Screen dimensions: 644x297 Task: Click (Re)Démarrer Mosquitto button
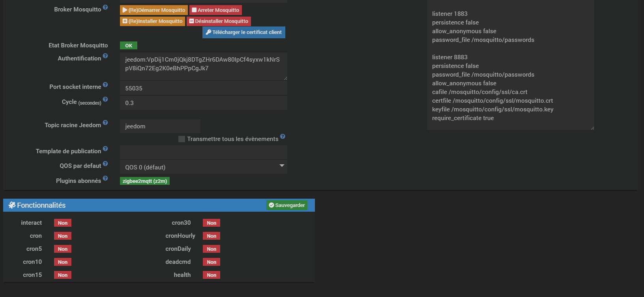pyautogui.click(x=154, y=10)
